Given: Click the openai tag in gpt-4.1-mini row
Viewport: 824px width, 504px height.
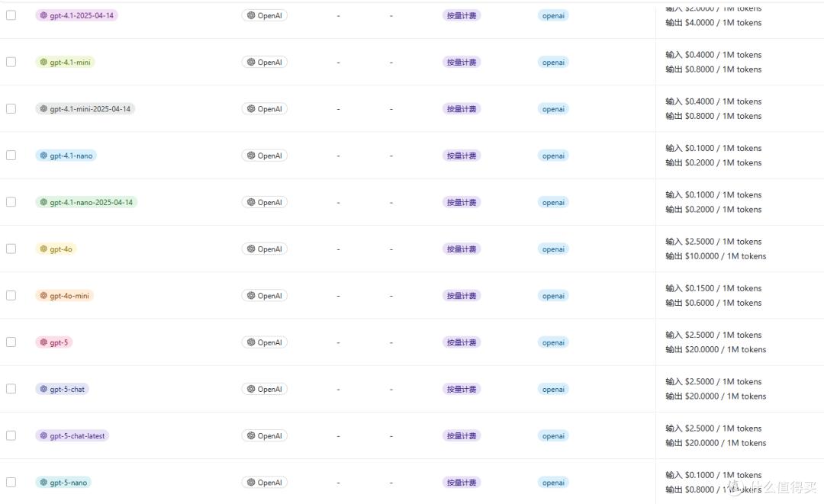Looking at the screenshot, I should click(553, 62).
